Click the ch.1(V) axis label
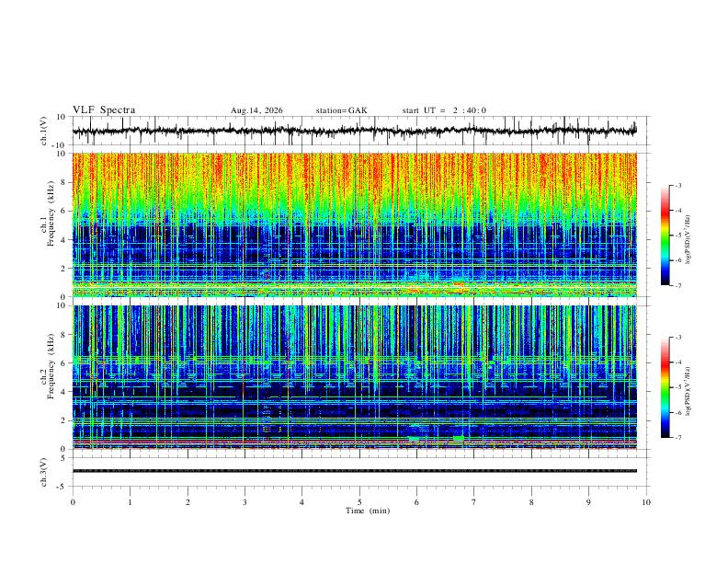Viewport: 728px width, 563px height. click(44, 131)
